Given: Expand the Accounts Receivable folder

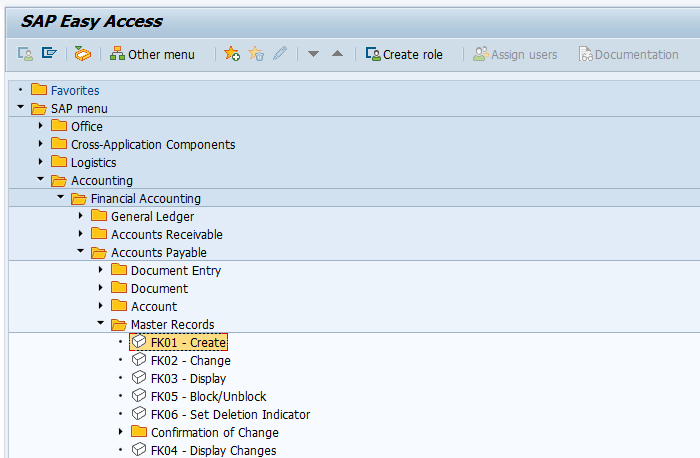Looking at the screenshot, I should [80, 233].
